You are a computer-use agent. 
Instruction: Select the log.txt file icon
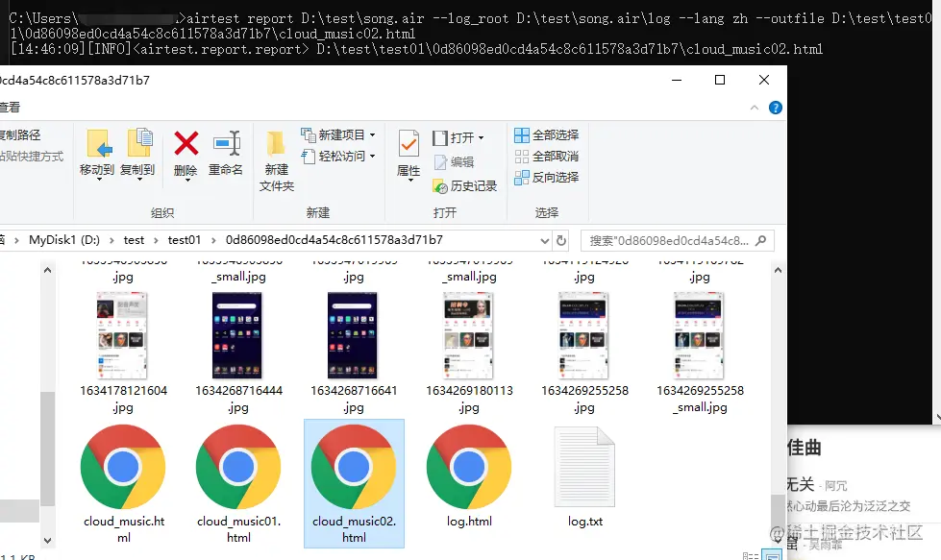(584, 467)
